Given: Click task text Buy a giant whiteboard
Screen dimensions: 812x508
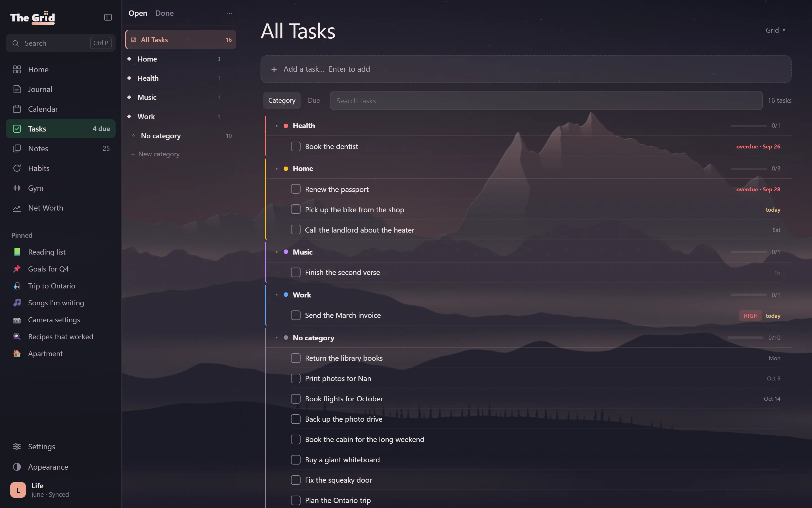Looking at the screenshot, I should click(x=342, y=460).
